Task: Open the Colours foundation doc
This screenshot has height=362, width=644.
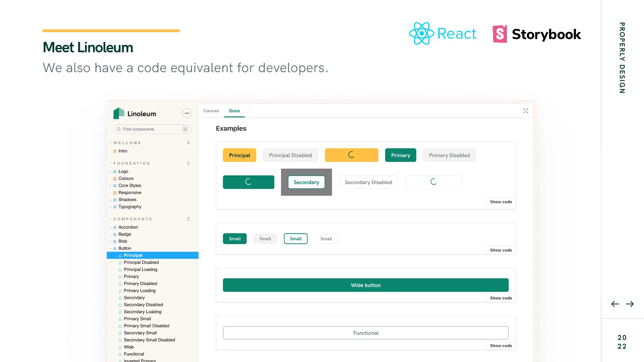Action: click(126, 178)
